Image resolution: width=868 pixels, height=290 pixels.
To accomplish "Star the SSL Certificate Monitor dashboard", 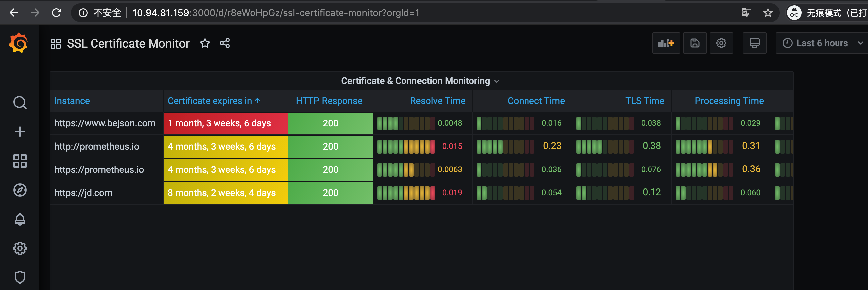I will tap(205, 43).
